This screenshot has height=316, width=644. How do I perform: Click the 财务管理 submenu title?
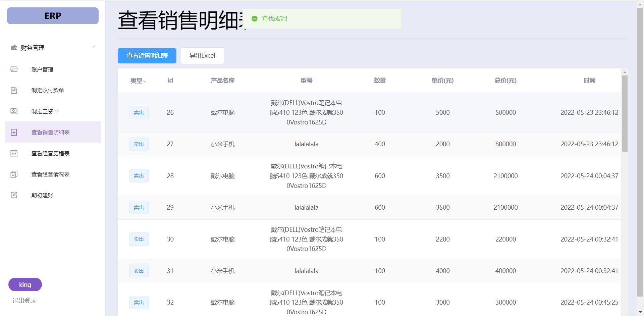click(53, 48)
